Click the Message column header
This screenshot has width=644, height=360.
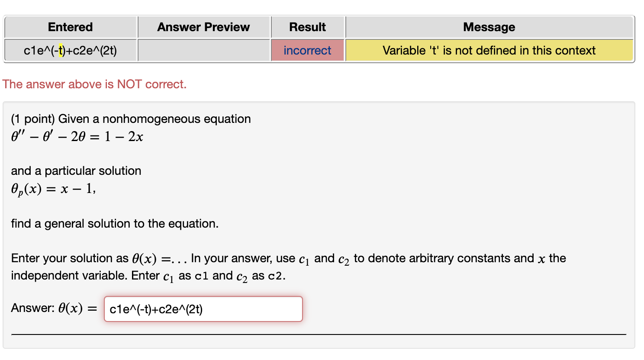click(x=489, y=27)
